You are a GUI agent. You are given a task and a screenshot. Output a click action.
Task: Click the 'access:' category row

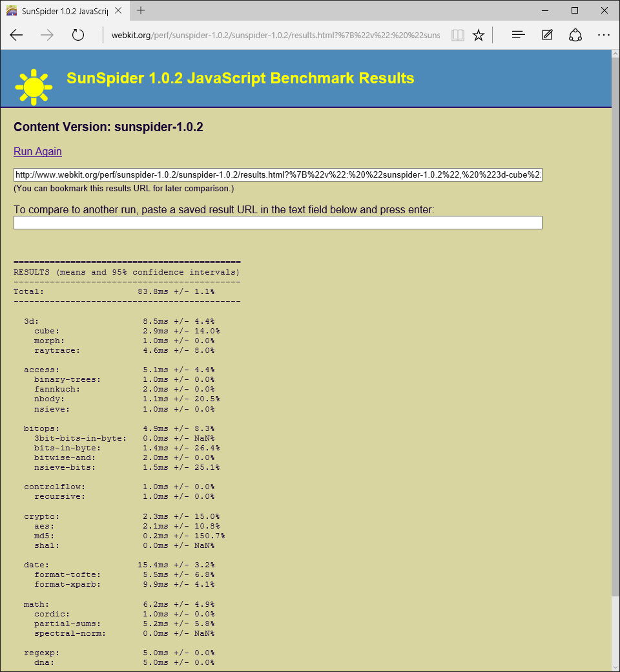(119, 370)
